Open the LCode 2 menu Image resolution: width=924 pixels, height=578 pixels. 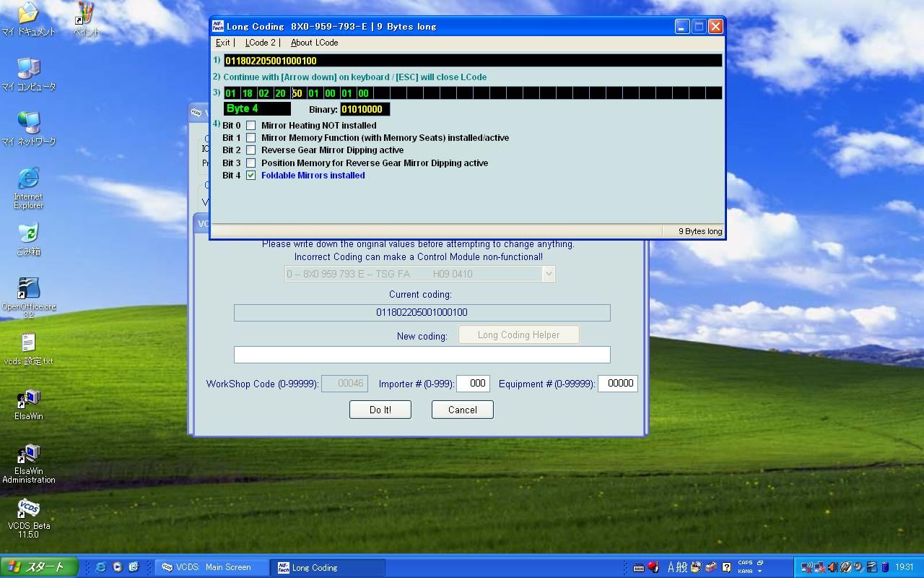point(260,43)
